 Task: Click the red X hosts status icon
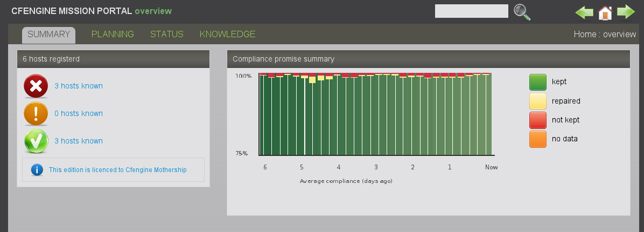(36, 86)
